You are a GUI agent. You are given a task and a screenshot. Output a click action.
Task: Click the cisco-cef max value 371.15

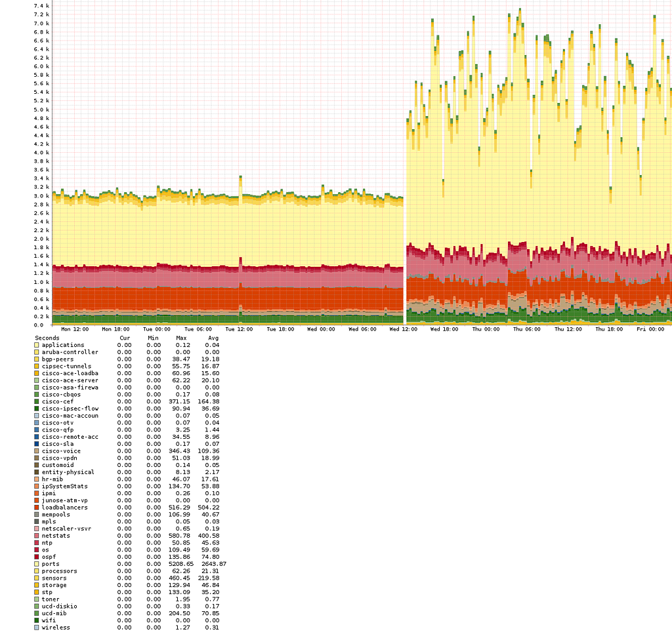[180, 401]
